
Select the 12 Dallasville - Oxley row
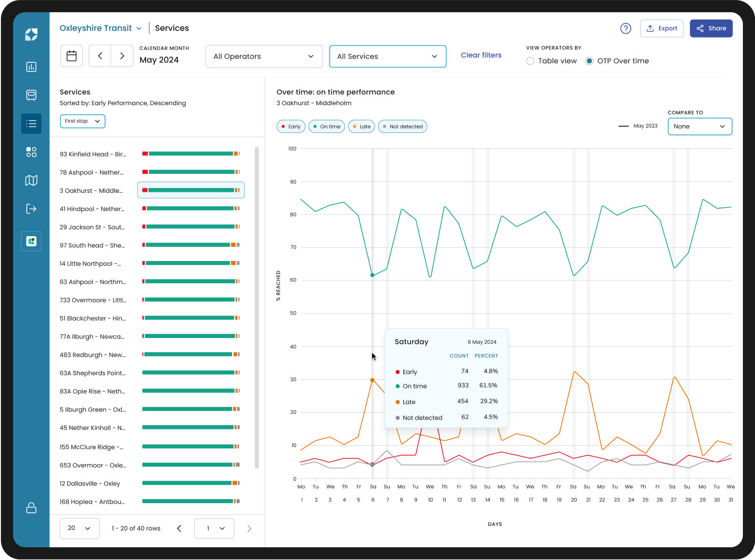tap(150, 484)
